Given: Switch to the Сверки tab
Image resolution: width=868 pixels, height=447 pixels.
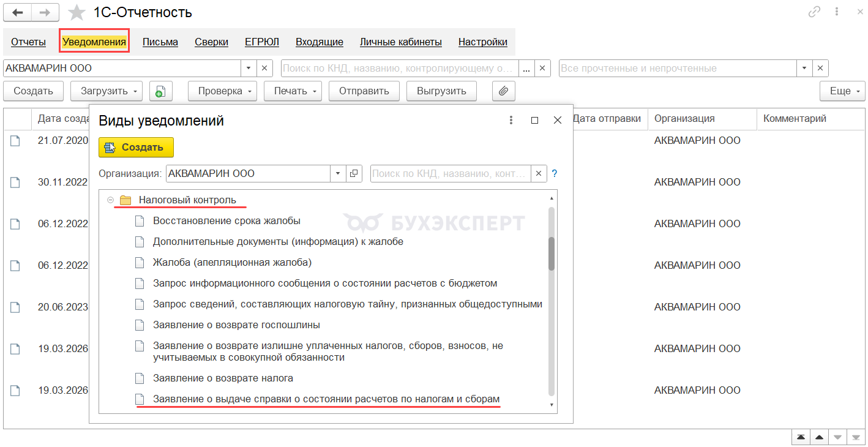Looking at the screenshot, I should tap(212, 42).
